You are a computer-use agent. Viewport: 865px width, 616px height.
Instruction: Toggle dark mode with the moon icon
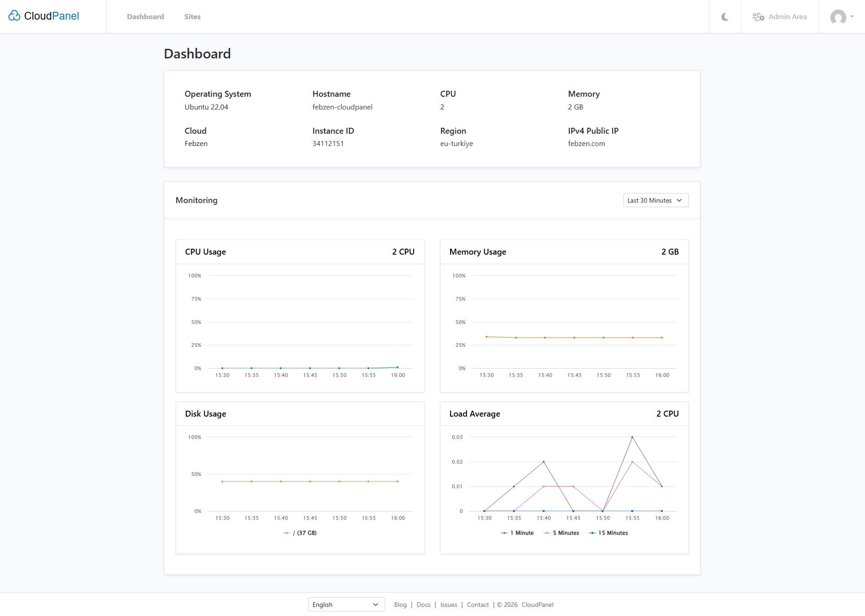click(724, 16)
